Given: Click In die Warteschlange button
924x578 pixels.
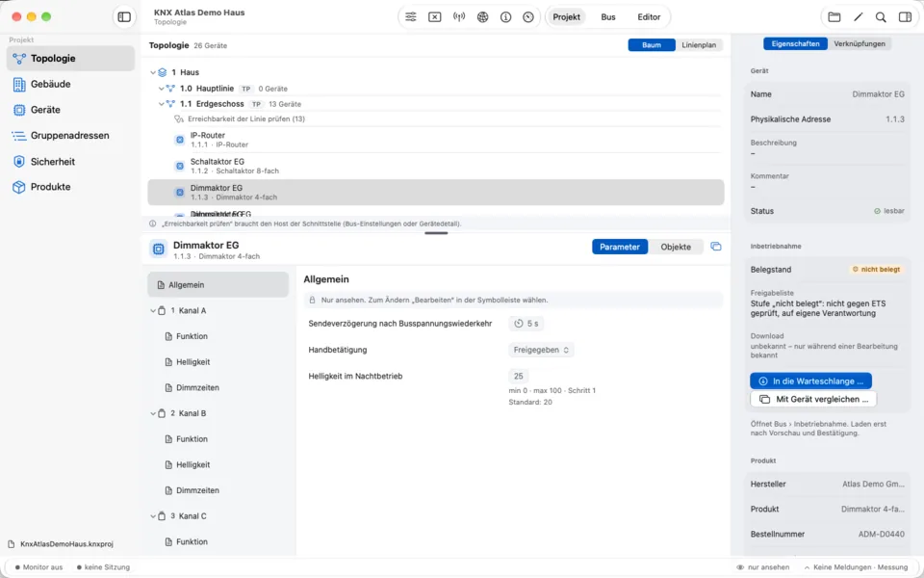Looking at the screenshot, I should 810,381.
